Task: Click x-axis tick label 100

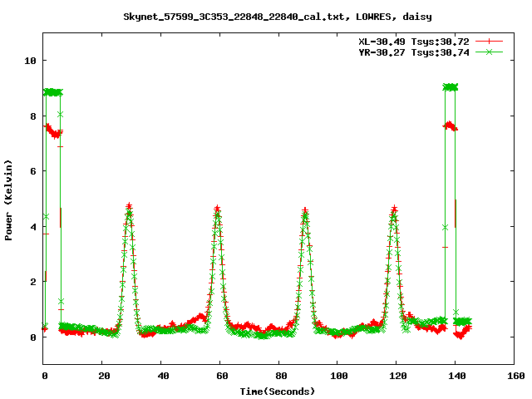Action: click(339, 376)
